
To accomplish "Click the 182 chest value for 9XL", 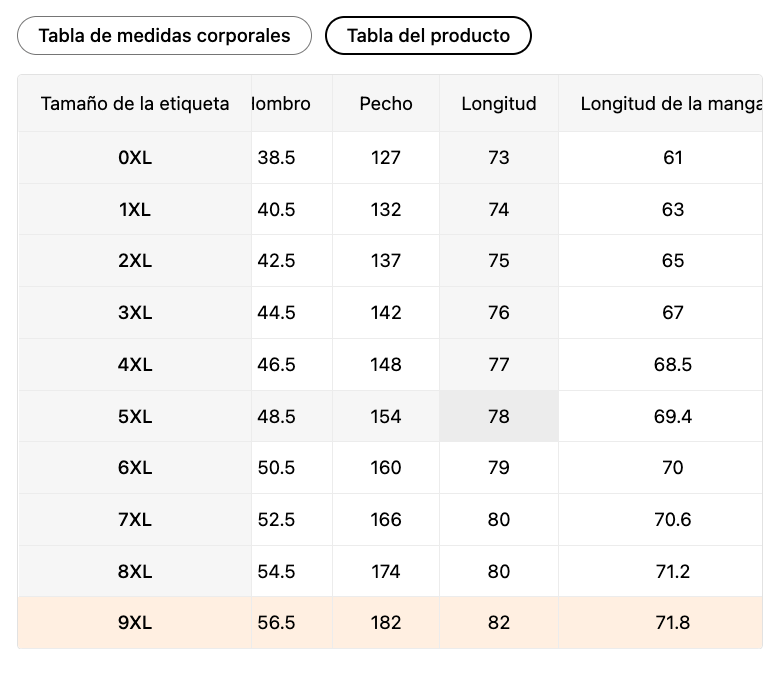I will [x=386, y=623].
